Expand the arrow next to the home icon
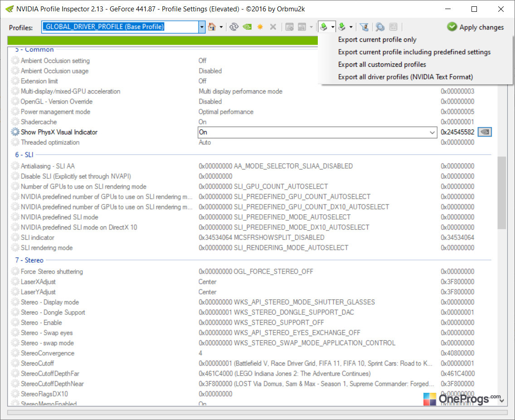This screenshot has width=515, height=420. (x=221, y=27)
